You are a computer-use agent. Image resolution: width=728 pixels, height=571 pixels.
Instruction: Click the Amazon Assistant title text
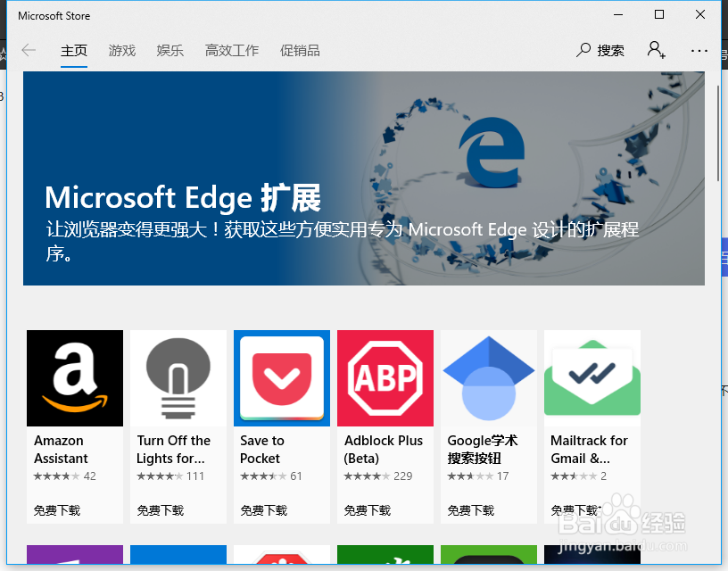point(61,450)
